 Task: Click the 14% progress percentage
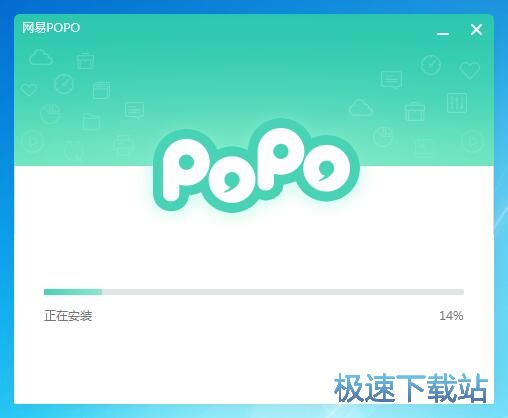(451, 315)
